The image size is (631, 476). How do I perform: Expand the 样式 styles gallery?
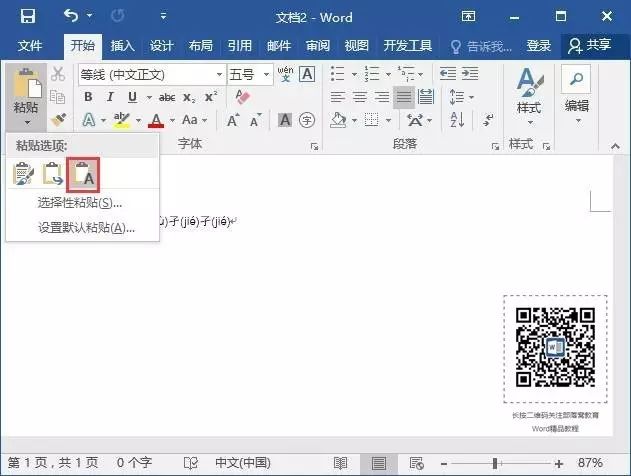[528, 93]
